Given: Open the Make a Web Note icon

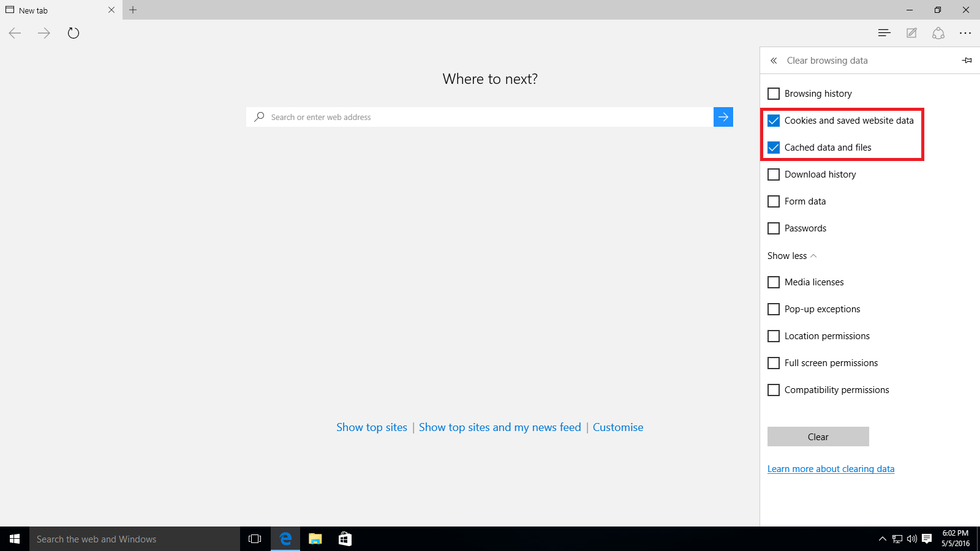Looking at the screenshot, I should pyautogui.click(x=911, y=33).
